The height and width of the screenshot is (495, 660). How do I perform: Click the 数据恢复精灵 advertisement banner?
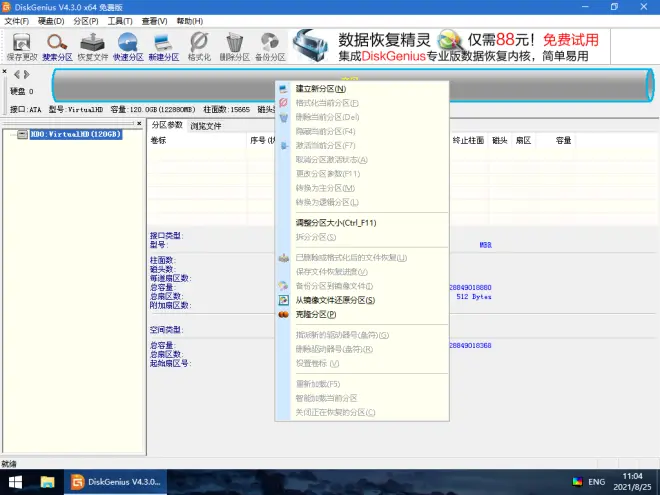pyautogui.click(x=450, y=46)
